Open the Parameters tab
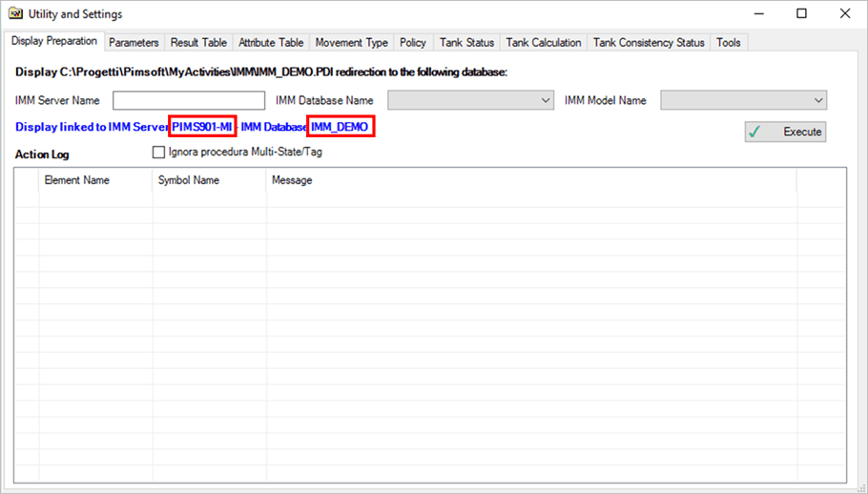This screenshot has width=868, height=494. point(134,43)
